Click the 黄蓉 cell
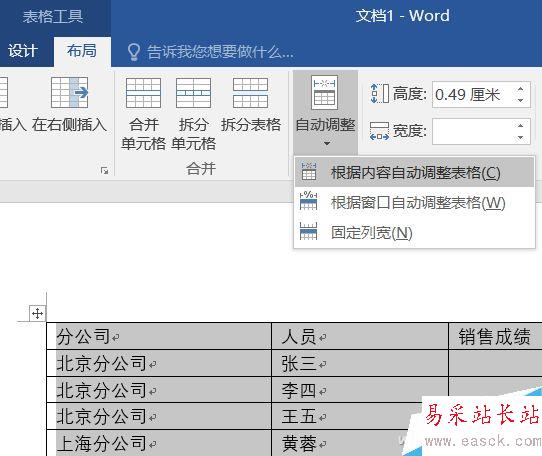The height and width of the screenshot is (456, 542). [340, 443]
